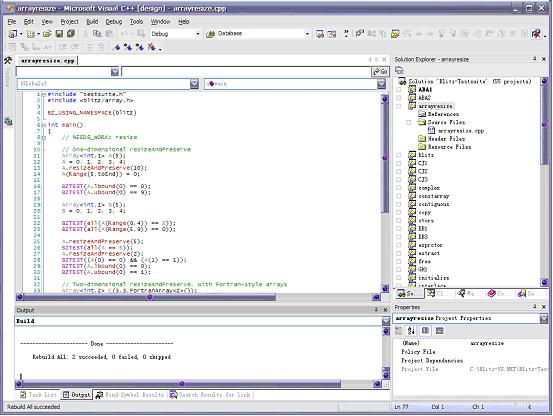This screenshot has height=416, width=553.
Task: Switch to the Task List tab
Action: 38,394
